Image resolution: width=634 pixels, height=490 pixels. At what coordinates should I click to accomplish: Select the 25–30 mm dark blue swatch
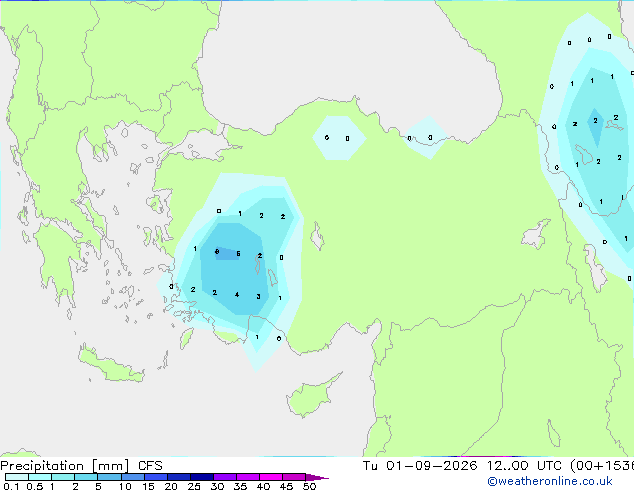click(x=201, y=477)
